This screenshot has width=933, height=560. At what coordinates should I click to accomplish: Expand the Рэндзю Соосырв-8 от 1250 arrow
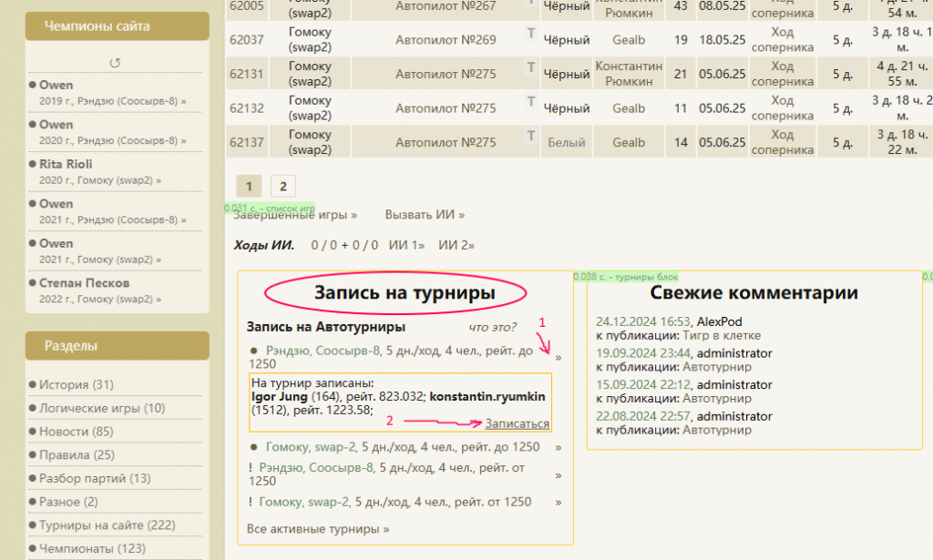click(x=559, y=474)
